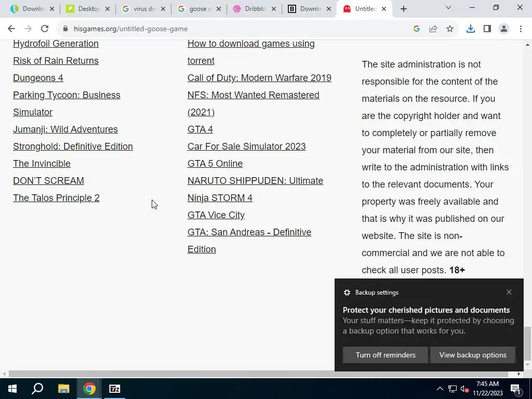The image size is (532, 399).
Task: Show hidden system tray icons
Action: pos(440,389)
